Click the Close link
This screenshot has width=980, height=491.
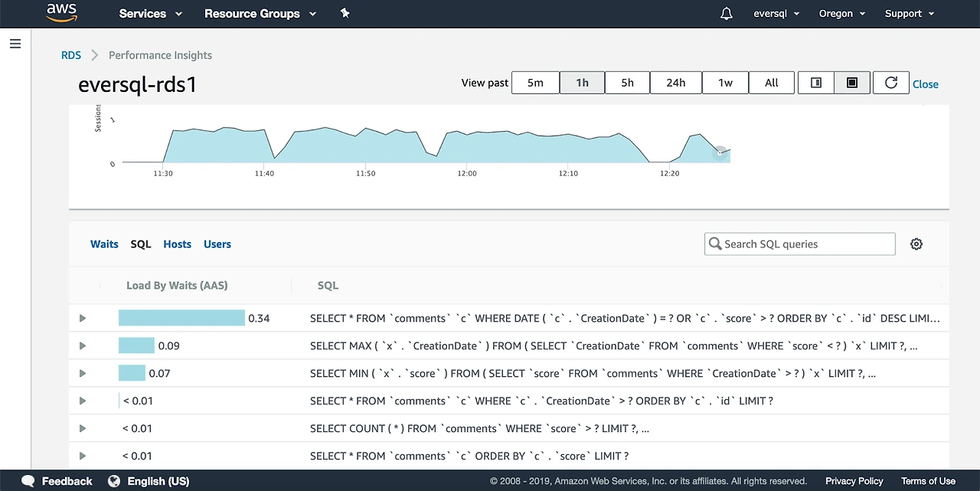[925, 84]
